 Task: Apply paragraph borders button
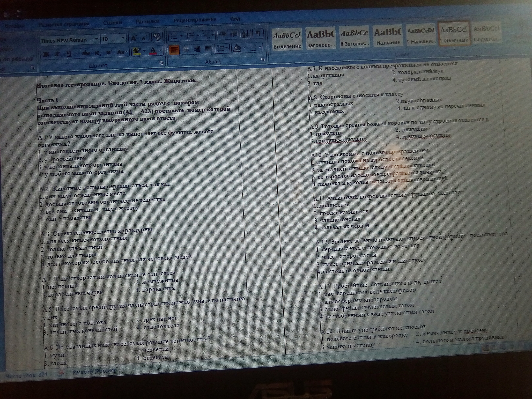coord(253,48)
